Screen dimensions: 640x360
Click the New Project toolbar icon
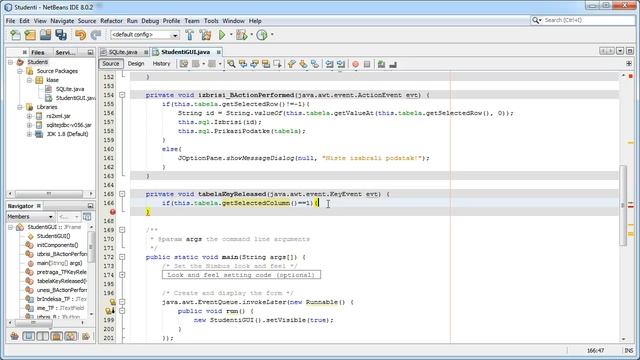tap(30, 35)
